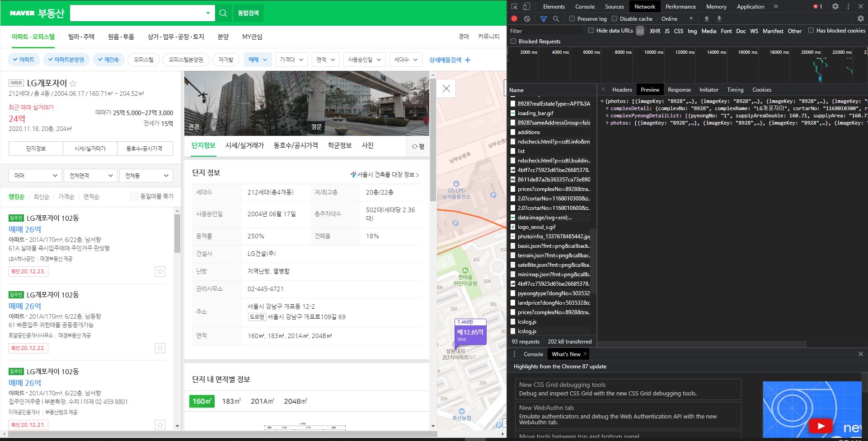Open DevTools three-dot customize menu
This screenshot has width=868, height=441.
point(848,6)
